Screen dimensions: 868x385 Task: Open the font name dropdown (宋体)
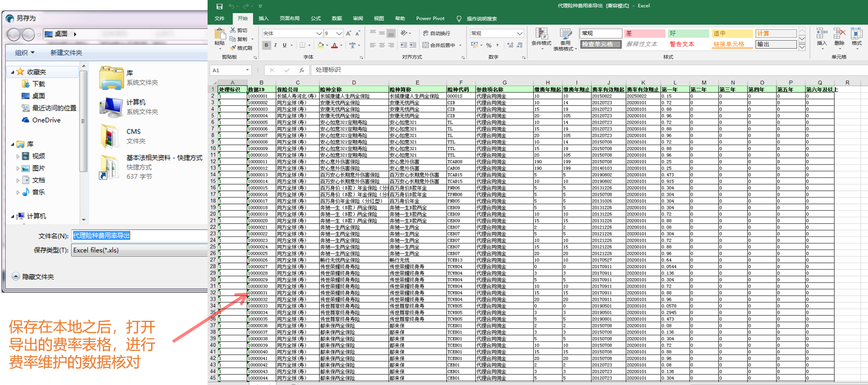click(x=319, y=33)
